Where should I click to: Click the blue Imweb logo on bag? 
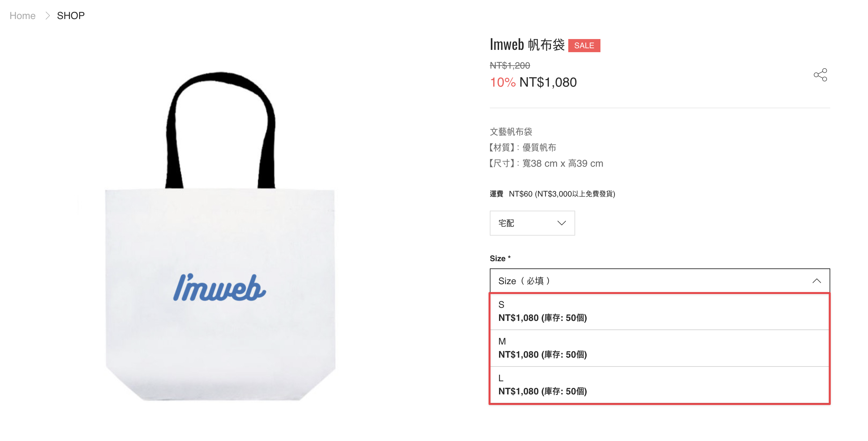click(220, 287)
